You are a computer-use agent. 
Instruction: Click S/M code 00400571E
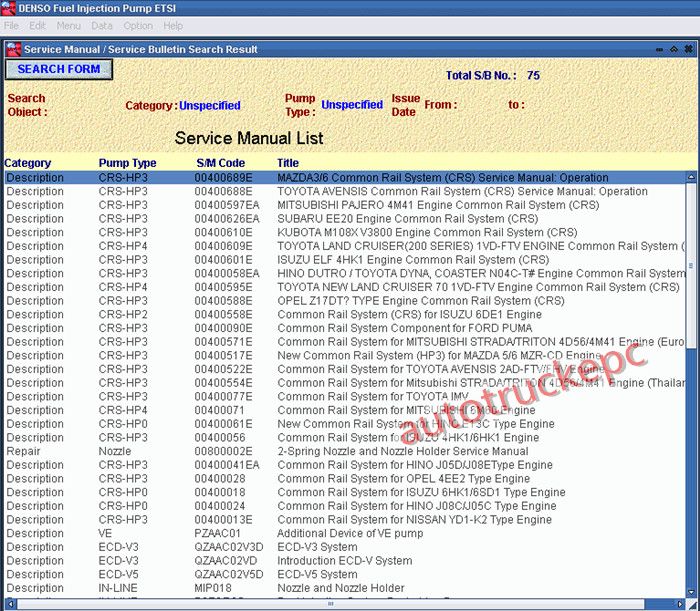coord(223,342)
